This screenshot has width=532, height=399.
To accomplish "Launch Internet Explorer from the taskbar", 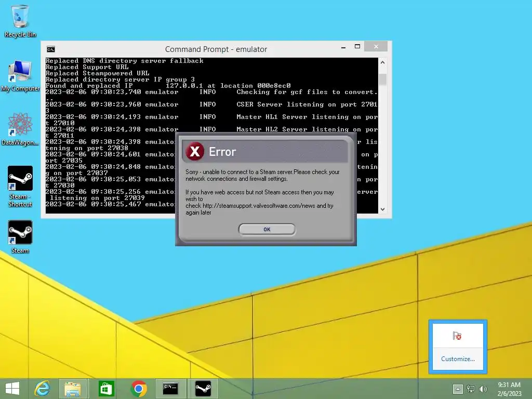I will click(42, 389).
